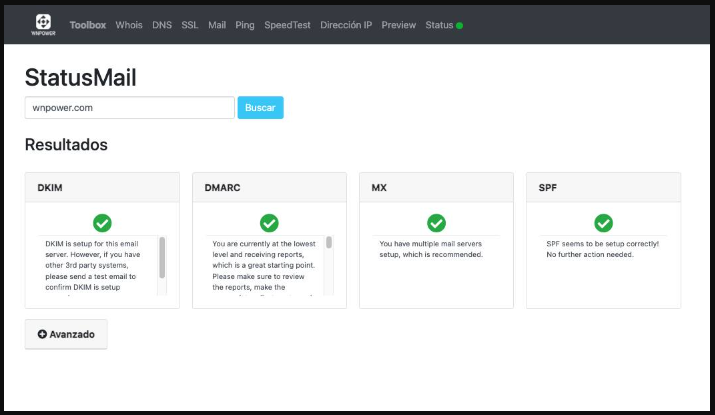This screenshot has width=715, height=415.
Task: Click the DKIM card scrollbar
Action: [x=162, y=258]
